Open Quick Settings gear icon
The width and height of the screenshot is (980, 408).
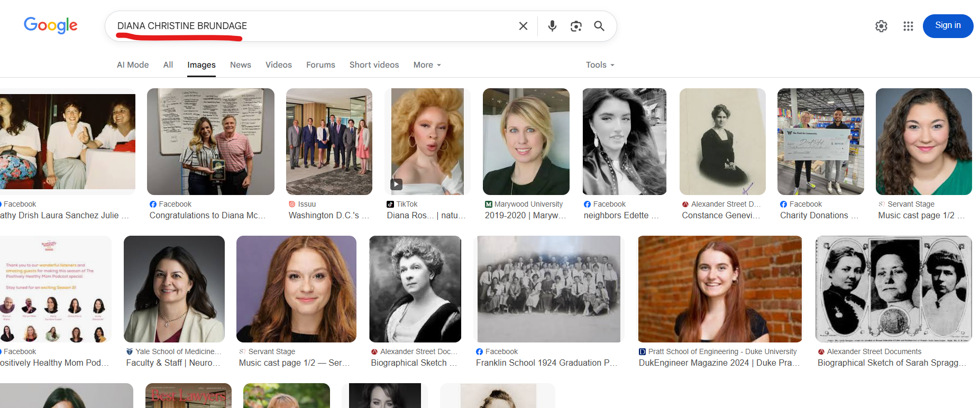(x=881, y=26)
